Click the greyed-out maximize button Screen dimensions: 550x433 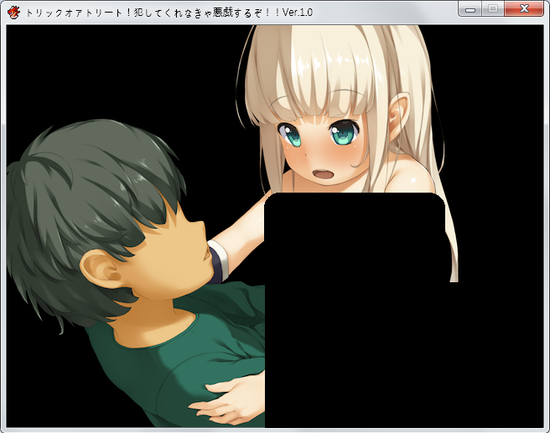tap(493, 9)
